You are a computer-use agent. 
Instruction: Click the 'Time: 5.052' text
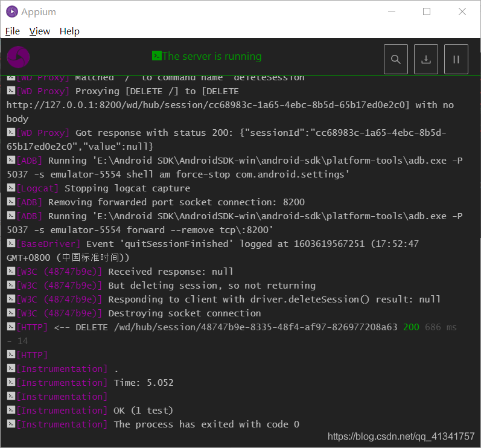click(x=144, y=383)
